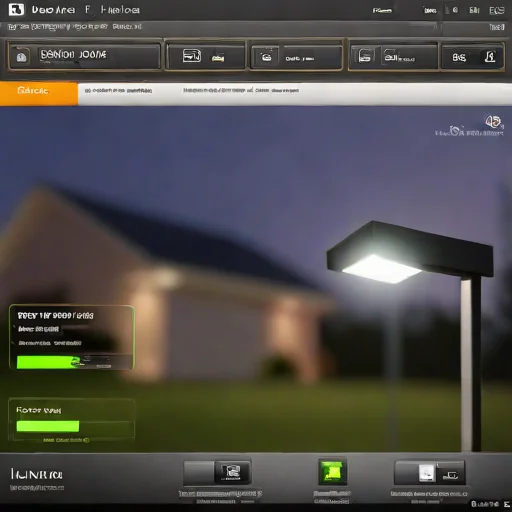This screenshot has height=512, width=512.
Task: Click the green bar in lower left overlay panel
Action: (x=48, y=426)
